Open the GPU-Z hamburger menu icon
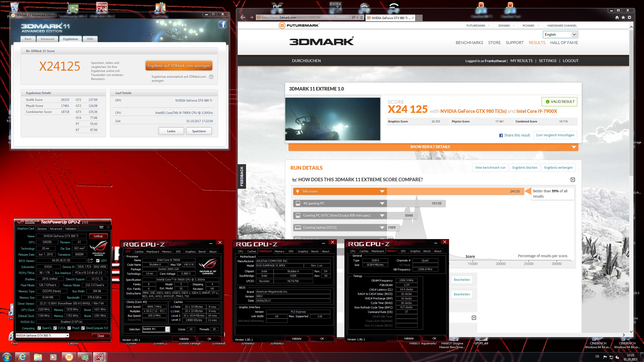 (x=108, y=227)
